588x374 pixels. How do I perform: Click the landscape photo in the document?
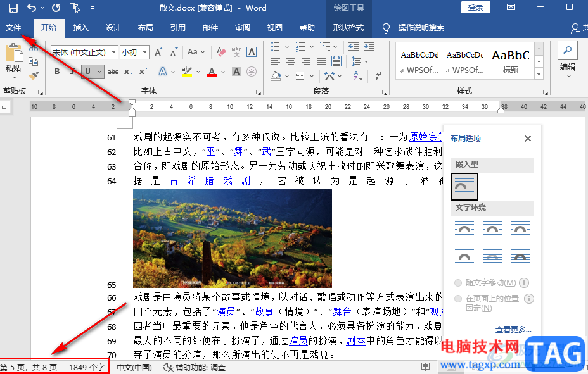[x=233, y=238]
